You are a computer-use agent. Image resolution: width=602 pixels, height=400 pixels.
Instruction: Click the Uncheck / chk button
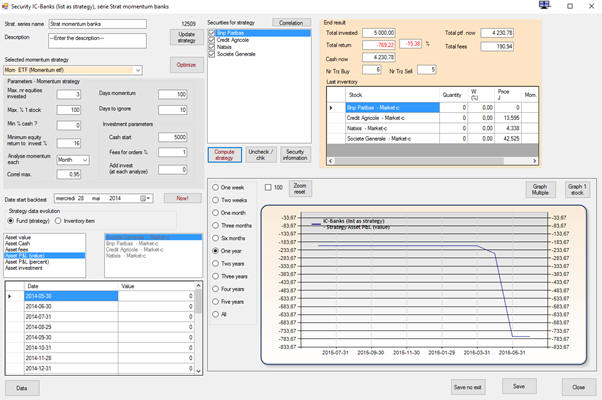[261, 155]
